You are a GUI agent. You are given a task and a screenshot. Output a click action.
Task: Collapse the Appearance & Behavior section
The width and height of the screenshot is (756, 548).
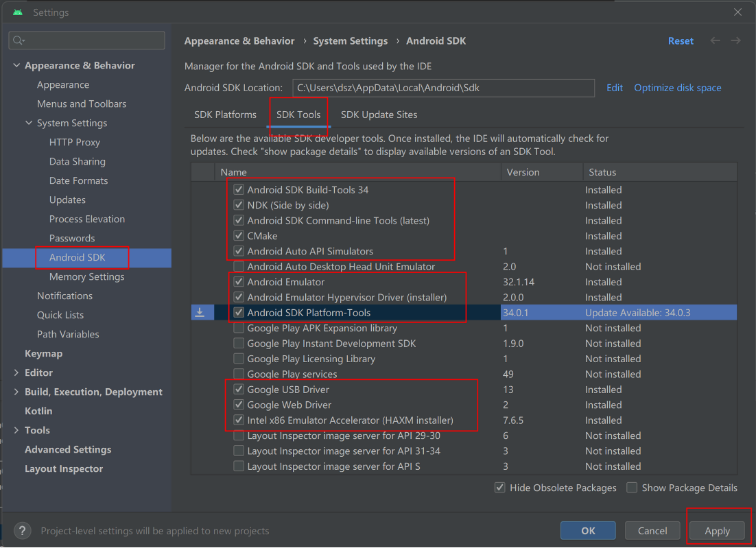pyautogui.click(x=16, y=65)
